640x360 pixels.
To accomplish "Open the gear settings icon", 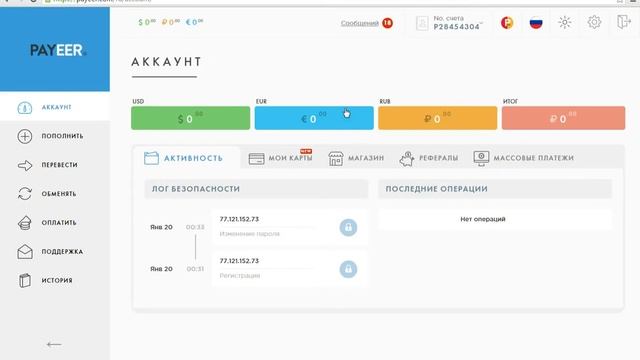I will 594,22.
